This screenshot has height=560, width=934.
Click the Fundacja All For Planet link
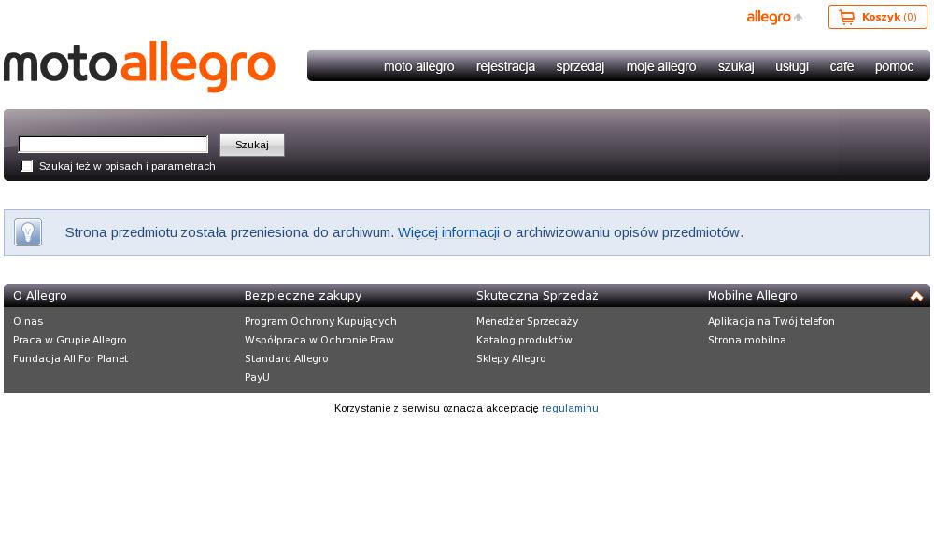coord(70,358)
